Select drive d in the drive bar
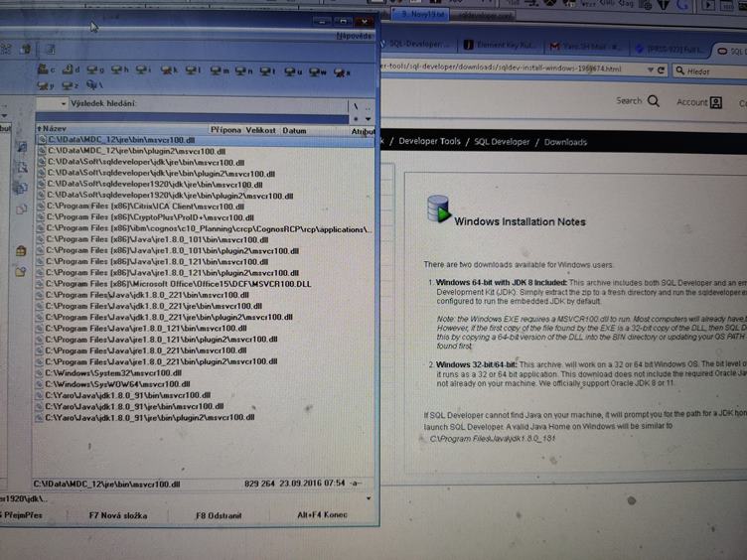This screenshot has height=560, width=747. pyautogui.click(x=71, y=70)
